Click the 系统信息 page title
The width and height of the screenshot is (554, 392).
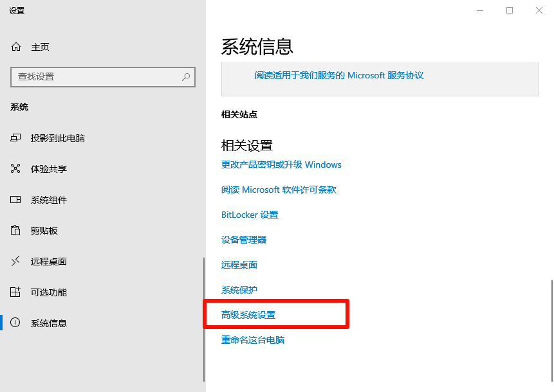pos(257,46)
